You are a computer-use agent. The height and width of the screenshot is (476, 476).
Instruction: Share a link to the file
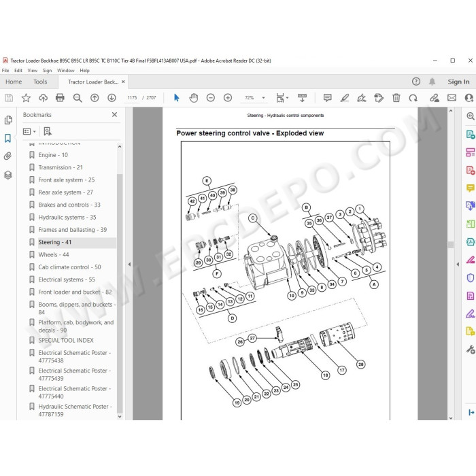(435, 98)
